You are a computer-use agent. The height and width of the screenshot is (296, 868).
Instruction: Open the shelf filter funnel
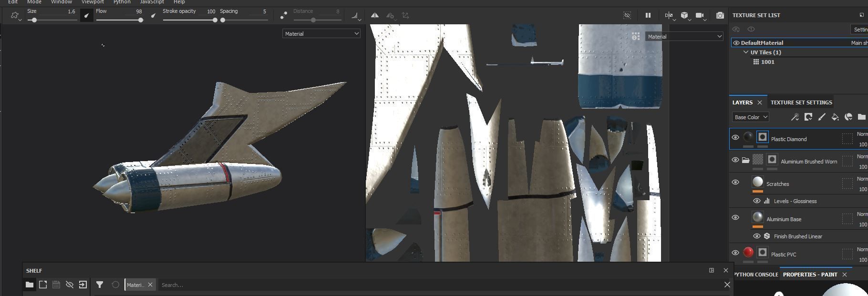click(x=100, y=285)
